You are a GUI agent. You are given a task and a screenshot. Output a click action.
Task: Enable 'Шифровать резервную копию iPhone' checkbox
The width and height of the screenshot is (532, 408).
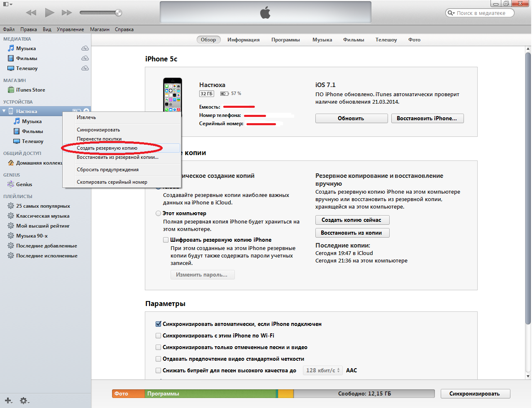tap(166, 240)
